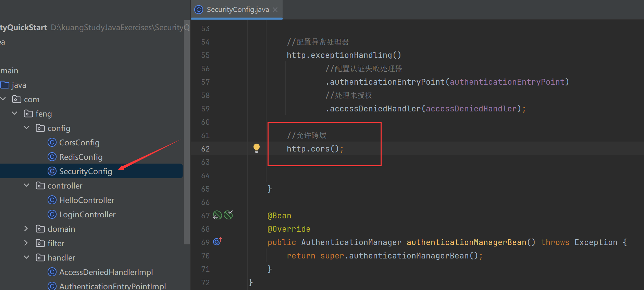Select the java folder label
The height and width of the screenshot is (290, 644).
(19, 85)
